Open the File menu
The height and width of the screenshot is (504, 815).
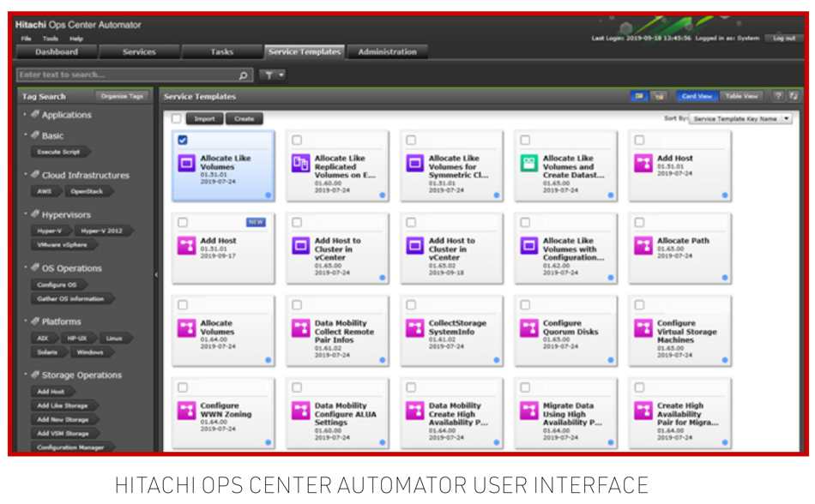(26, 39)
